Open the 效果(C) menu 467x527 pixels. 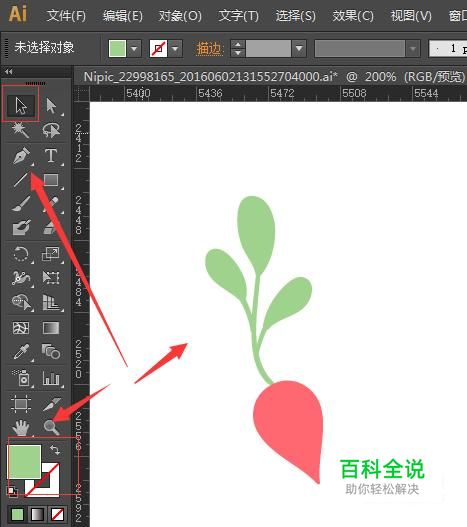point(353,16)
